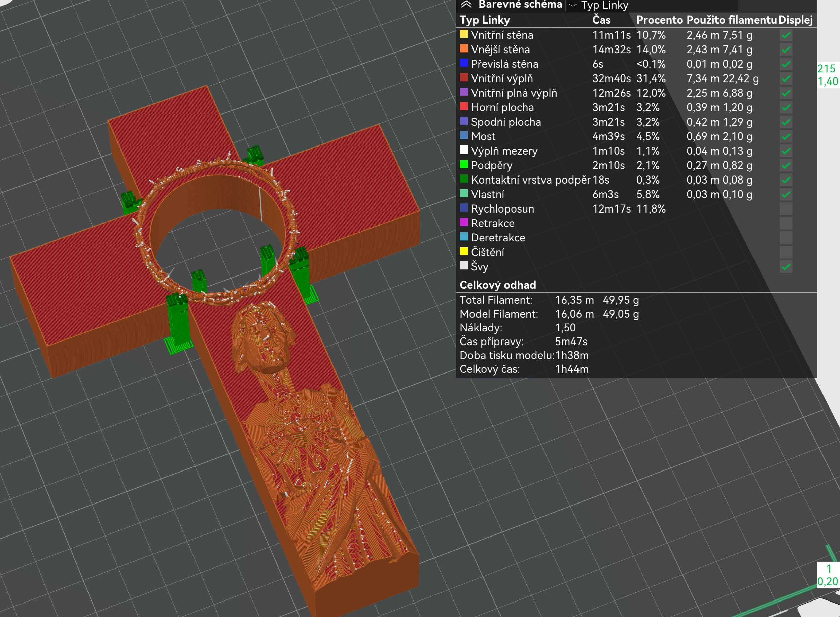Screen dimensions: 840x617
Task: Click the Celkový odhad heading
Action: (498, 285)
